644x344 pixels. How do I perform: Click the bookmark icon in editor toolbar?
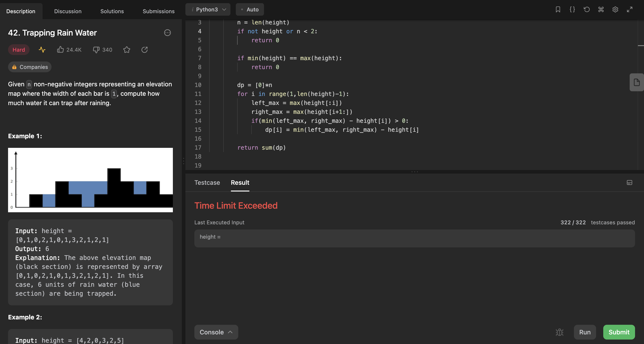coord(558,9)
